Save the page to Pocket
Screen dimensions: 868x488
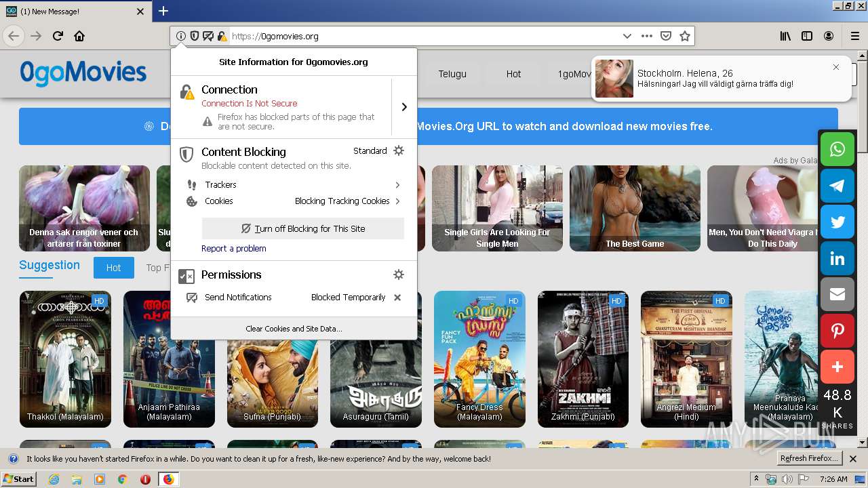tap(666, 36)
